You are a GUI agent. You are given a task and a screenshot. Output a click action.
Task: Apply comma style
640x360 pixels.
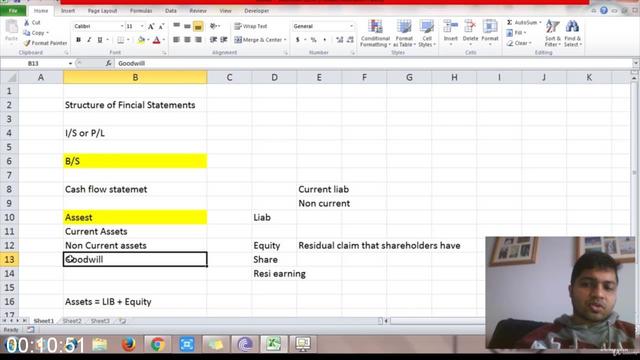(324, 40)
